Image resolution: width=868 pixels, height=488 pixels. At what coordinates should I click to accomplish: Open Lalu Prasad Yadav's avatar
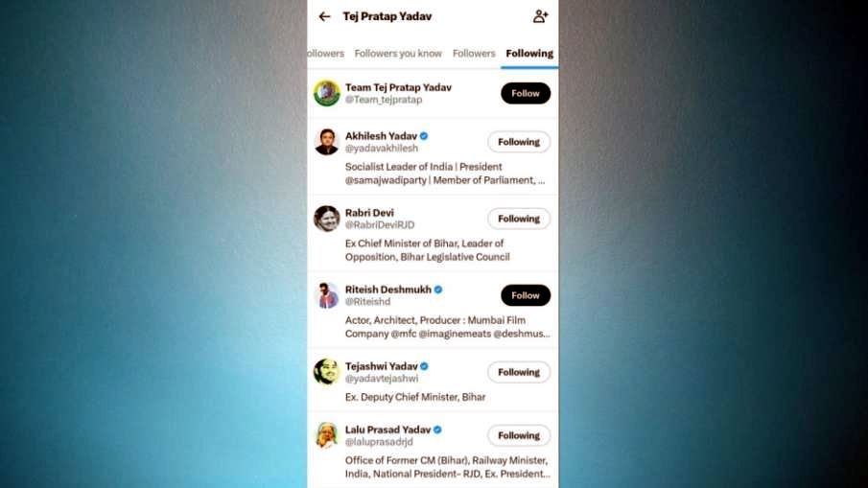tap(327, 435)
